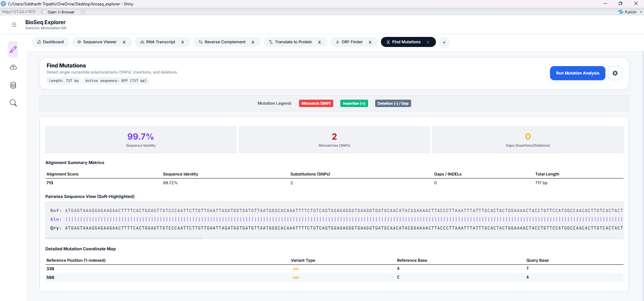Click the Publish icon
Viewport: 644px width, 301px height.
[621, 12]
